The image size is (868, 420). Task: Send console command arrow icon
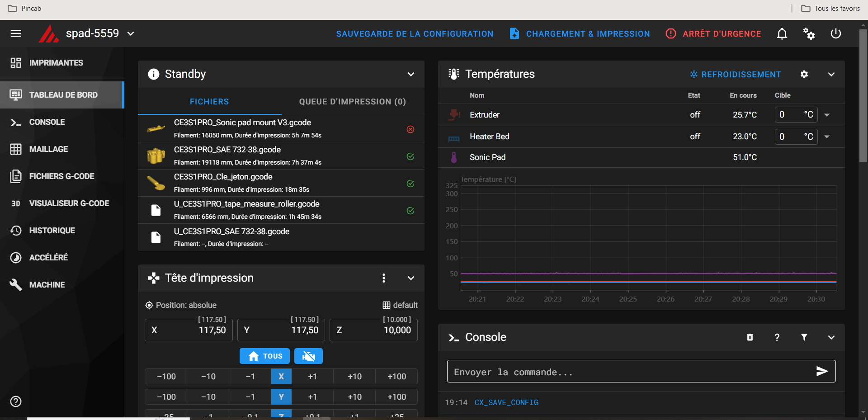tap(822, 372)
